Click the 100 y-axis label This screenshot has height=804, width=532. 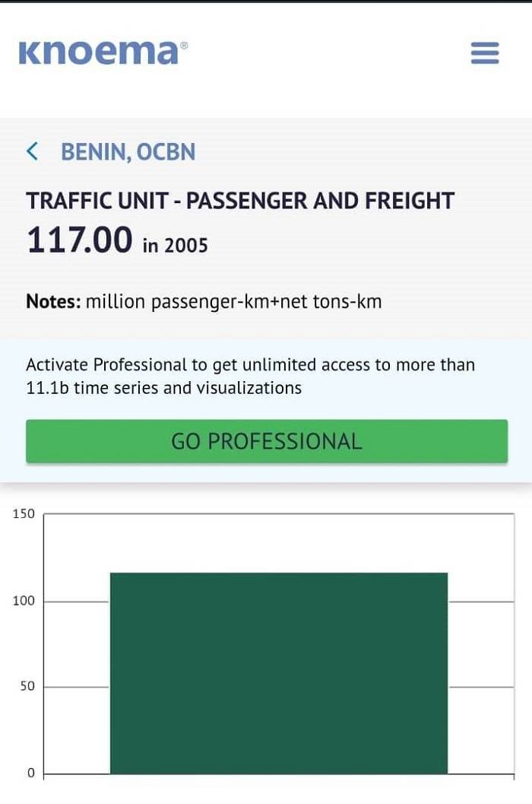click(24, 601)
